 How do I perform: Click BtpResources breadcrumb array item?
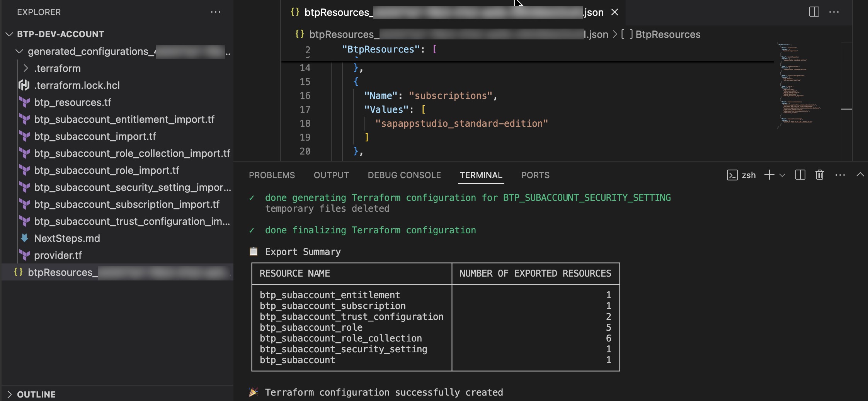coord(661,34)
